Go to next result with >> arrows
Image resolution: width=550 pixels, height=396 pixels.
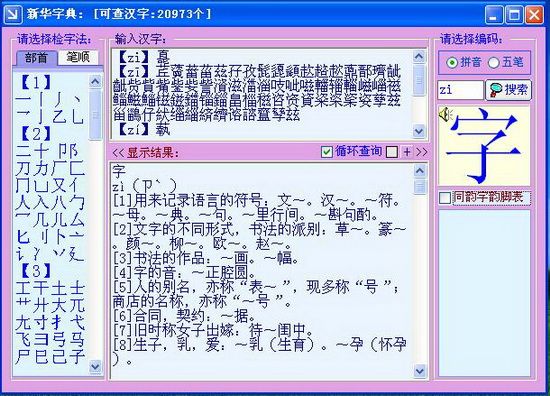click(421, 152)
